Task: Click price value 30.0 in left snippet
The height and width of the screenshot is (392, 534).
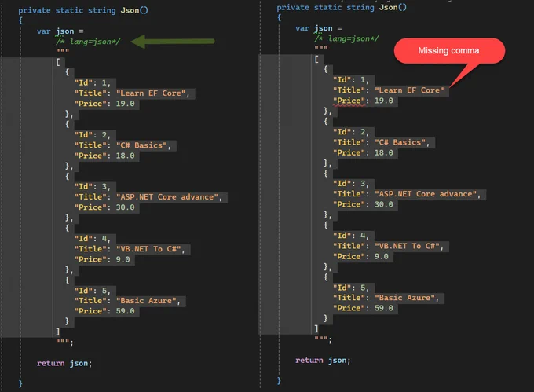Action: 126,207
